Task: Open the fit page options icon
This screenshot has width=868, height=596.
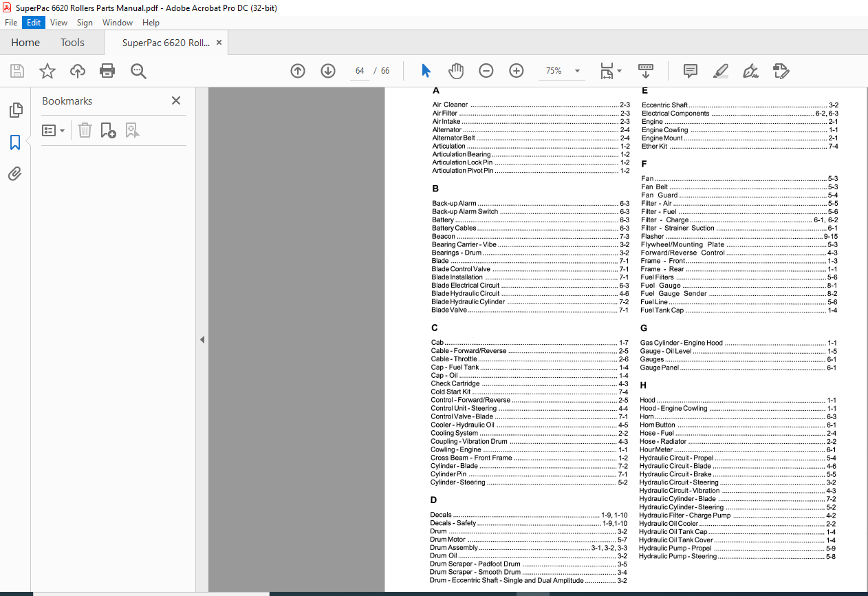Action: tap(610, 71)
